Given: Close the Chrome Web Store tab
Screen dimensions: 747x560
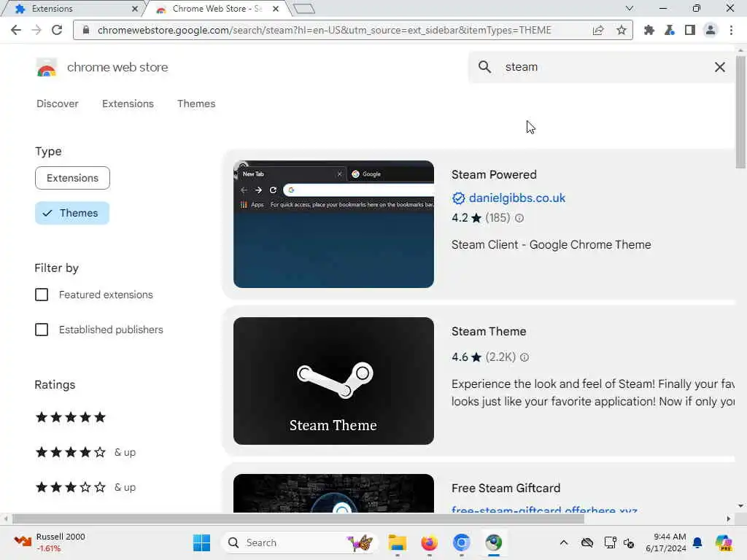Looking at the screenshot, I should (x=275, y=9).
